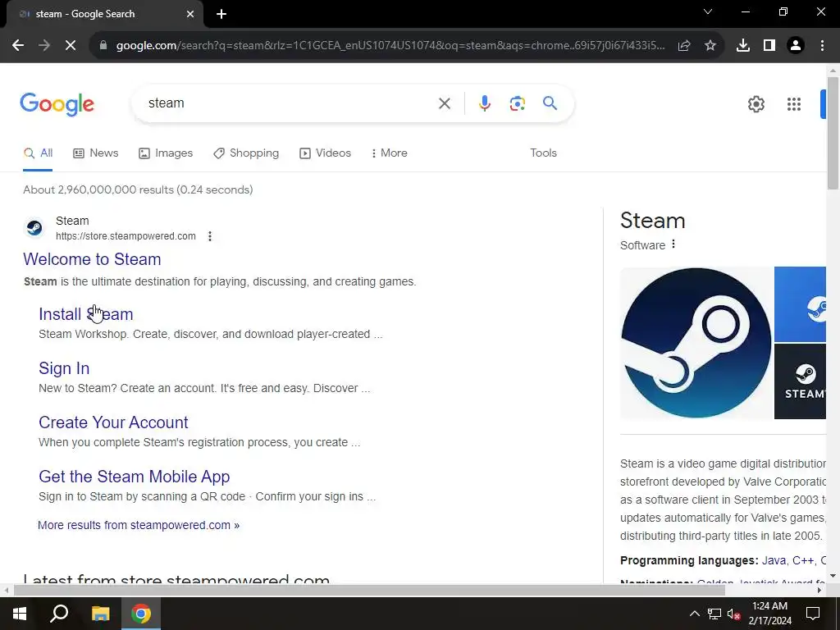The image size is (840, 630).
Task: Open File Explorer from the taskbar
Action: [100, 614]
